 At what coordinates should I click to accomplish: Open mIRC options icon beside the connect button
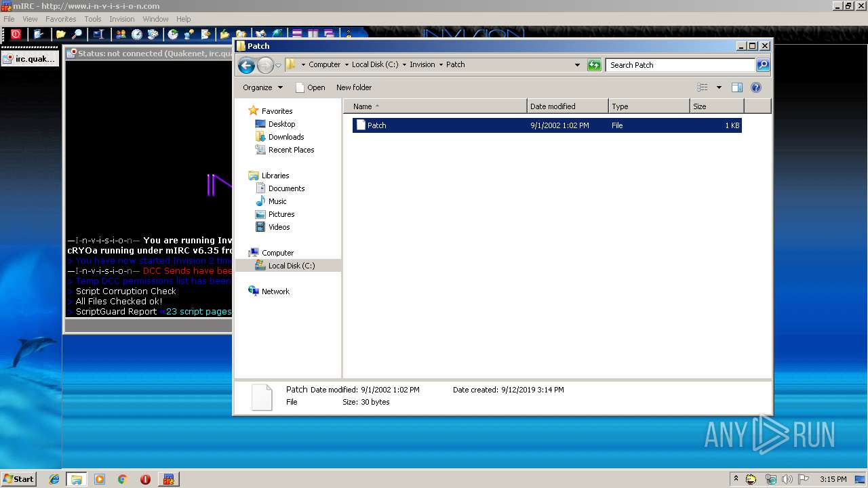(38, 34)
